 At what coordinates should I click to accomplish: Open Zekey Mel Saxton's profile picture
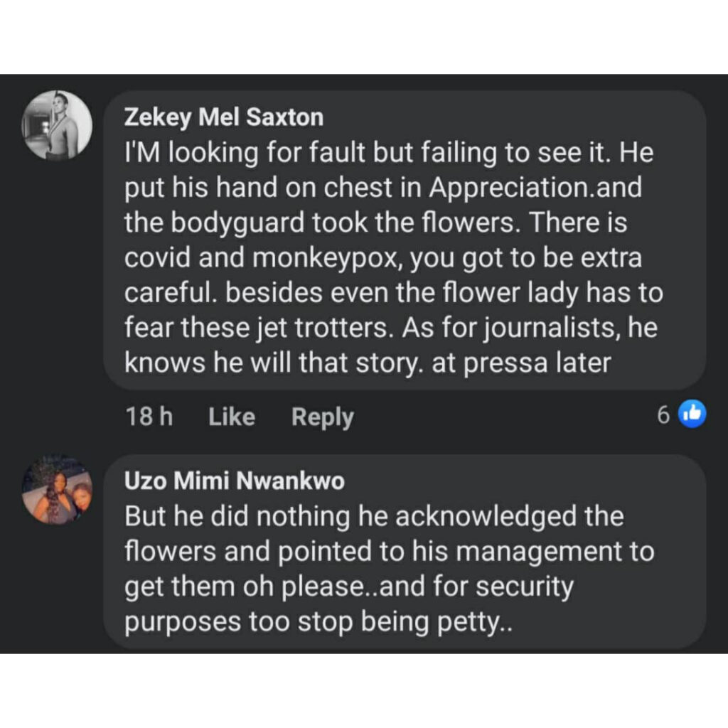click(x=57, y=125)
